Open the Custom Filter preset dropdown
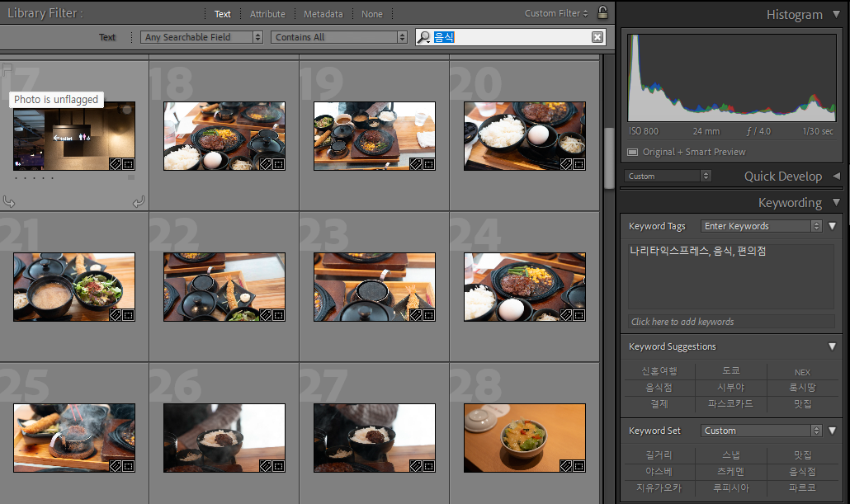This screenshot has width=850, height=504. (x=556, y=13)
